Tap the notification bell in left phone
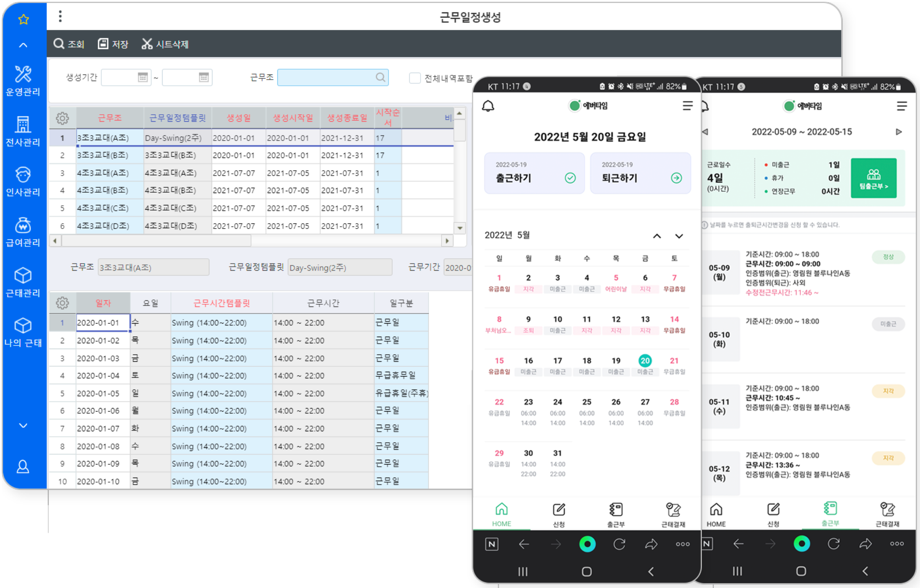The height and width of the screenshot is (588, 920). coord(488,106)
